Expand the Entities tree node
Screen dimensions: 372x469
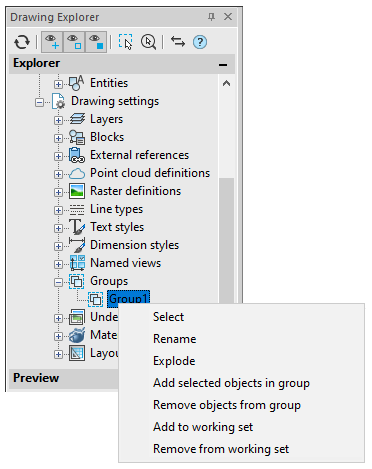(x=58, y=84)
